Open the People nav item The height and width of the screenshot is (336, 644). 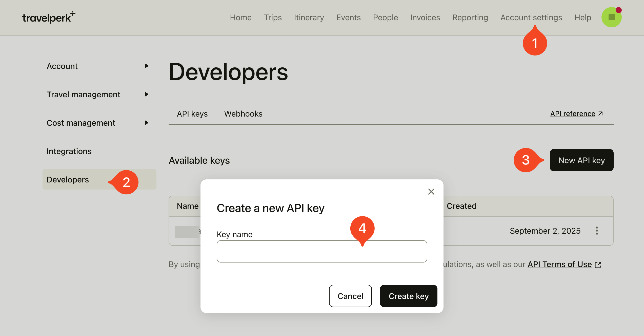pyautogui.click(x=385, y=17)
